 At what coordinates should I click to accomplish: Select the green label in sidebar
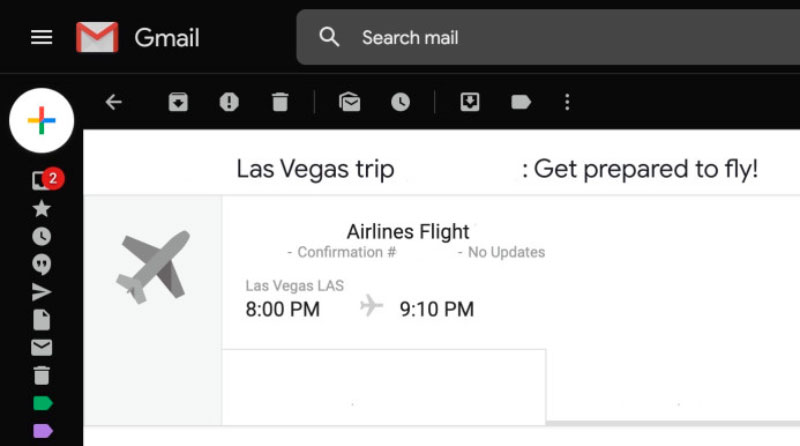(42, 403)
